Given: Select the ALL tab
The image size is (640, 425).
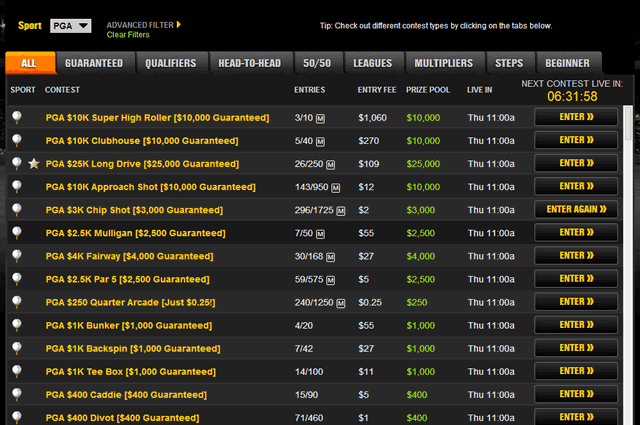Looking at the screenshot, I should (x=30, y=63).
